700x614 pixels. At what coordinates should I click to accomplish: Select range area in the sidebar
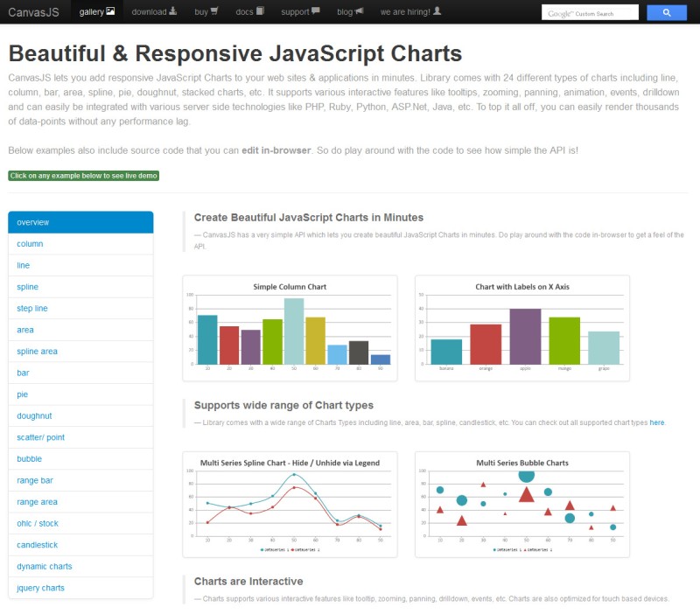point(80,502)
